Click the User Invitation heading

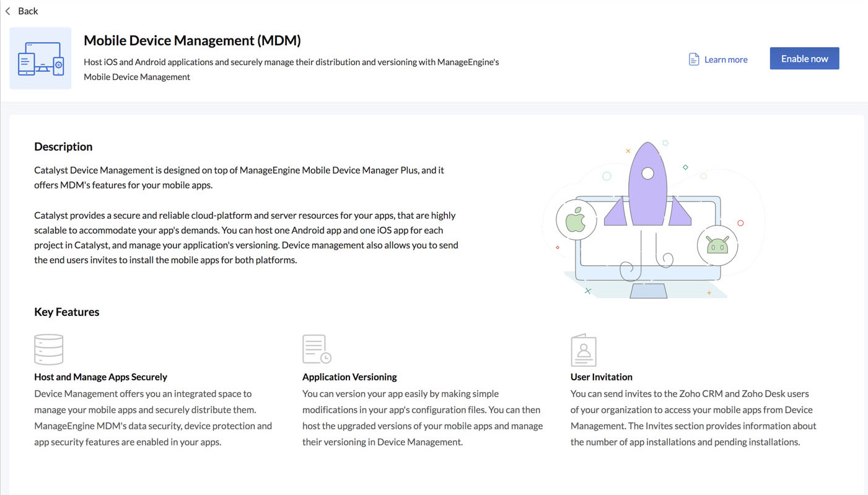pos(602,377)
